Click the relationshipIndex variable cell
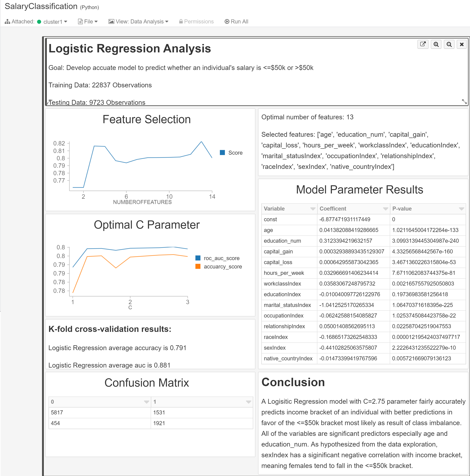 click(x=289, y=326)
